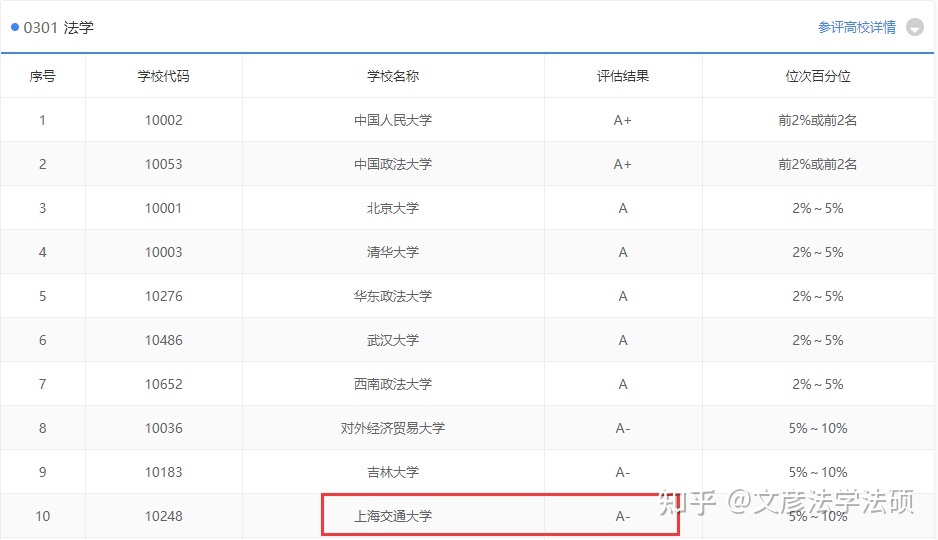Click 5%~10% percentile for 吉林大学
This screenshot has width=938, height=540.
click(818, 472)
